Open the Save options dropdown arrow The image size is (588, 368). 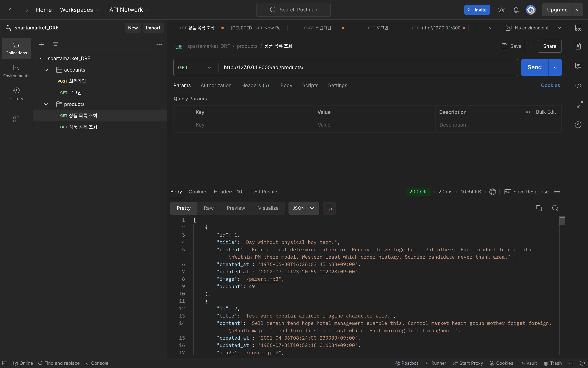click(530, 46)
